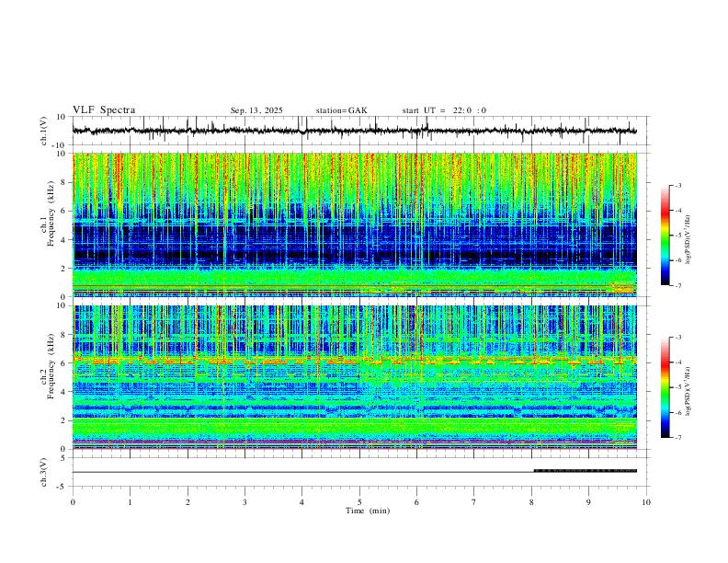
Task: Click time axis tick label '8'
Action: click(531, 502)
